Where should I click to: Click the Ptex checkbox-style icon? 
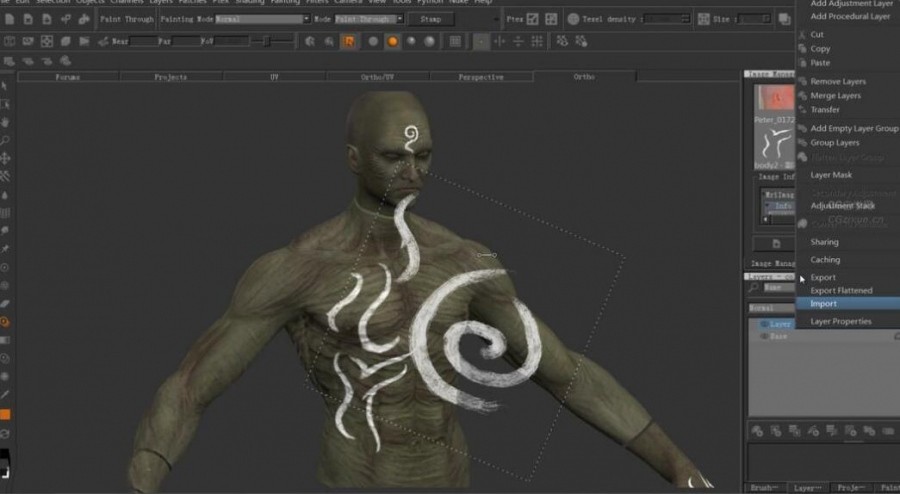click(533, 19)
